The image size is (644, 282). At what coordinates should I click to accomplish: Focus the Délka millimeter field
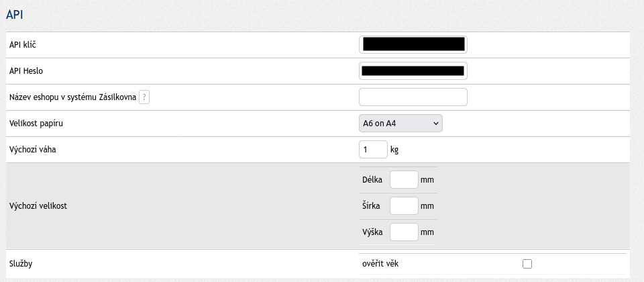(404, 180)
